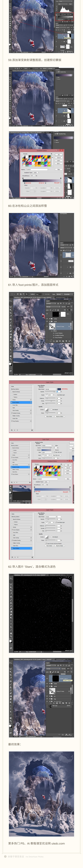
Task: Click the fx icon on Group 12 copy layer in foot prints screenshot
Action: (69, 326)
